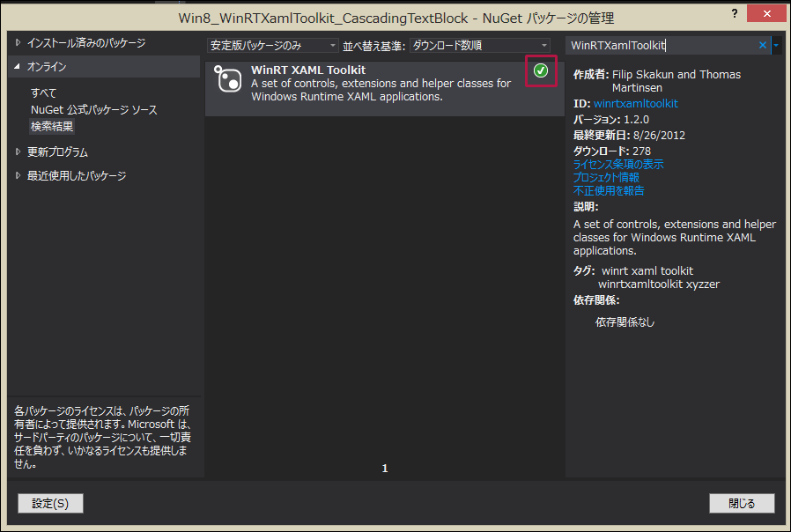Click the 依存関係なし text
Image resolution: width=791 pixels, height=532 pixels.
pyautogui.click(x=625, y=321)
